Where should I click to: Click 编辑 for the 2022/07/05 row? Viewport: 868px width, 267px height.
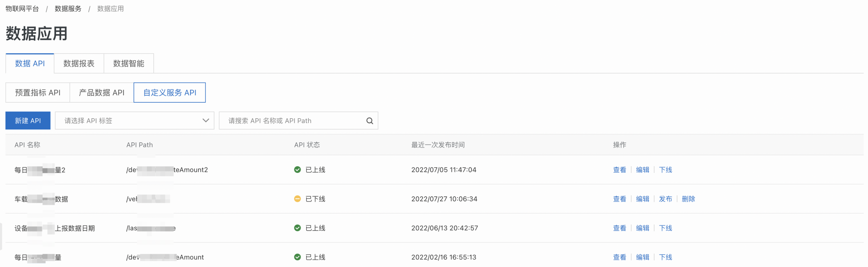[x=643, y=170]
